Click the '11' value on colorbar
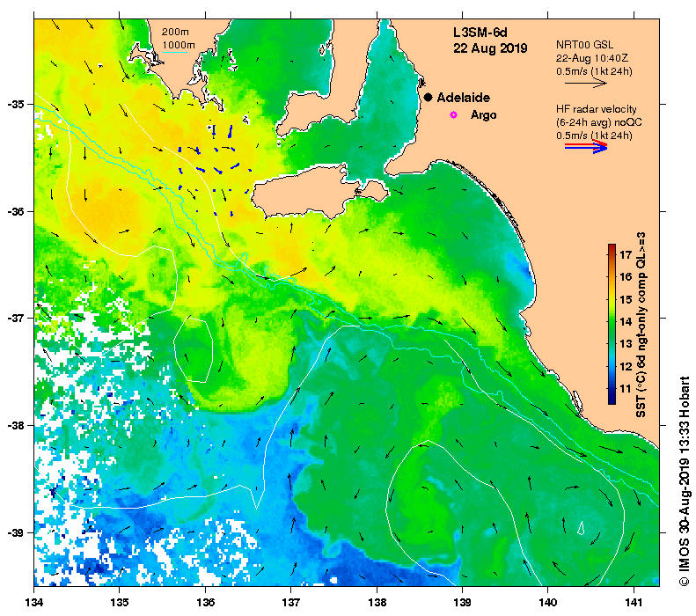 [626, 389]
